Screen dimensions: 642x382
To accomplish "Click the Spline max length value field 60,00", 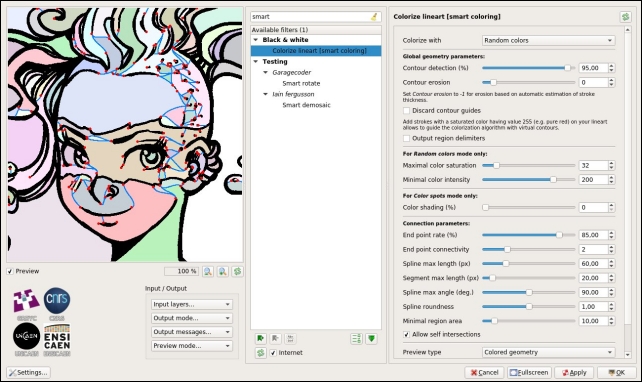I will [x=593, y=264].
